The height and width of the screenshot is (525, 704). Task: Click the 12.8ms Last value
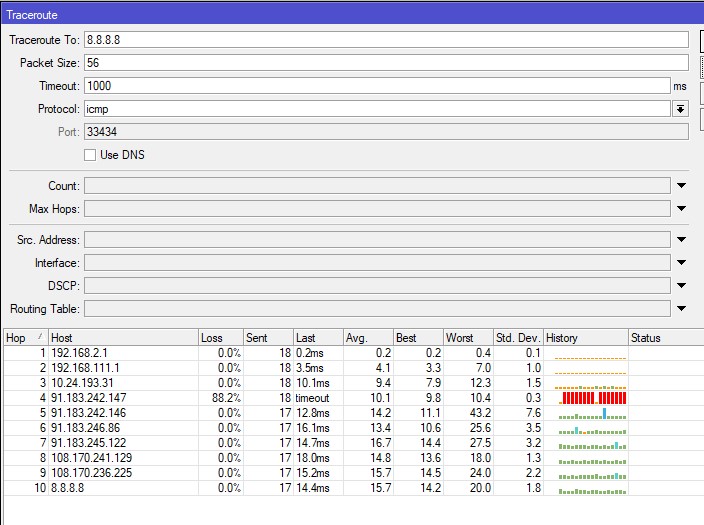pos(312,413)
